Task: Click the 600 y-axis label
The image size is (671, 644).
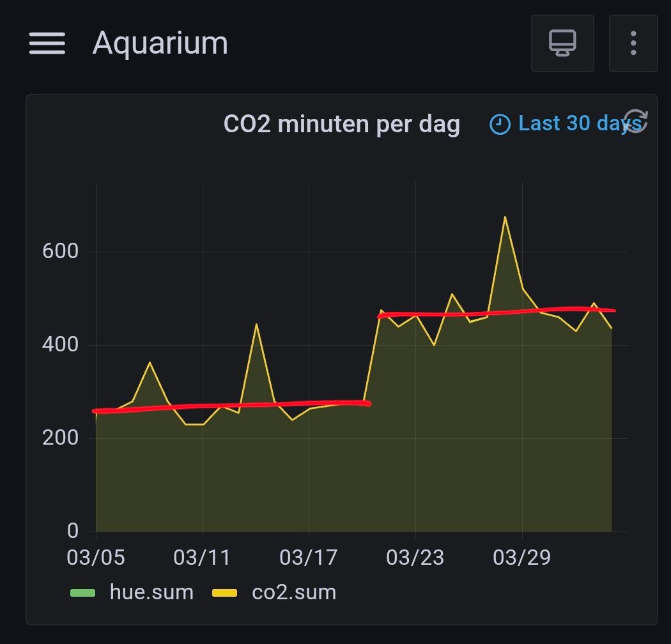Action: pyautogui.click(x=59, y=252)
